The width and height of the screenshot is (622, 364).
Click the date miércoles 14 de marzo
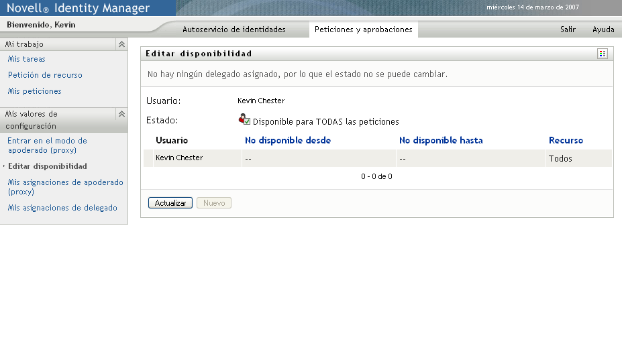pos(533,7)
